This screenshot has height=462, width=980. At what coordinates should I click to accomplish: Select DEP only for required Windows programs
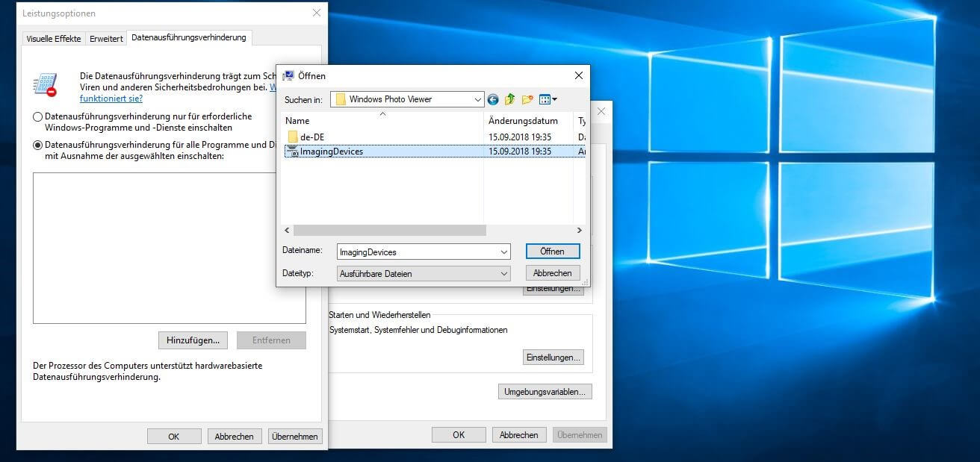click(x=38, y=117)
